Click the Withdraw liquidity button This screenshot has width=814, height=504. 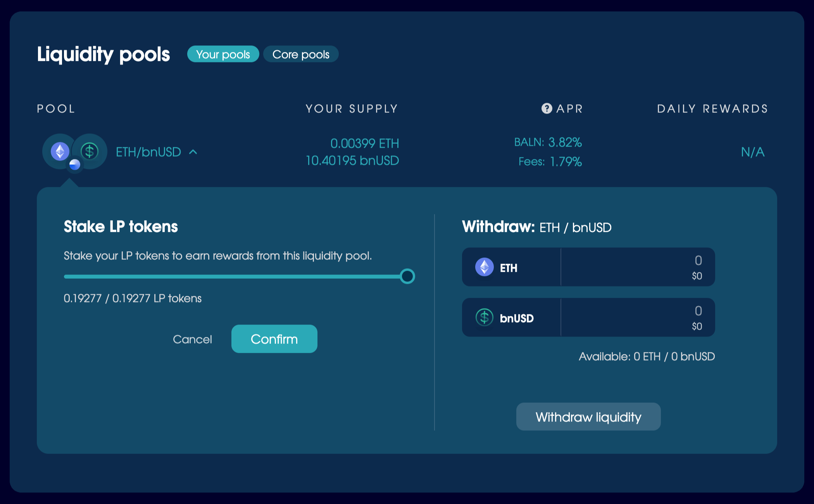point(588,417)
